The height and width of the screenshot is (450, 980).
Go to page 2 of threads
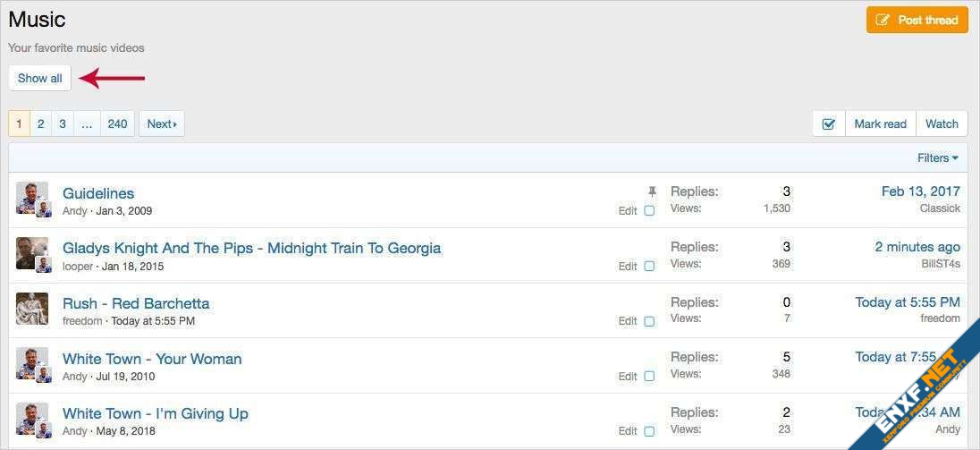(41, 123)
